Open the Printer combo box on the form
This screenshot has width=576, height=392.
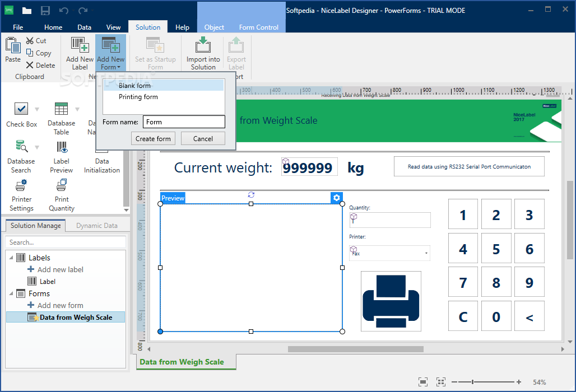pyautogui.click(x=389, y=253)
